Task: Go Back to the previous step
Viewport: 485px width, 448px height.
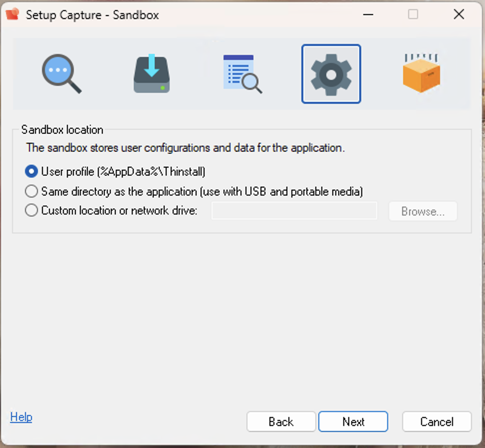Action: (x=281, y=422)
